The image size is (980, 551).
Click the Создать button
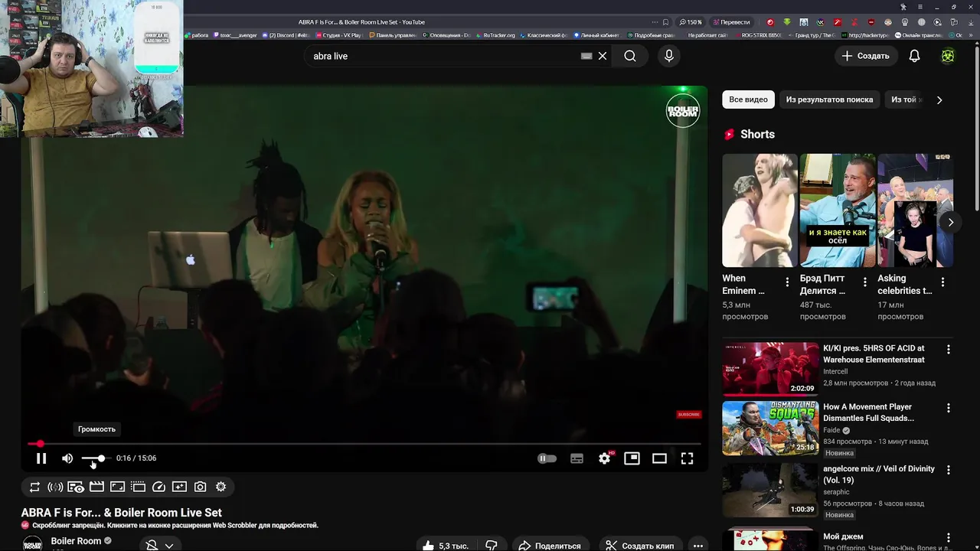(866, 56)
